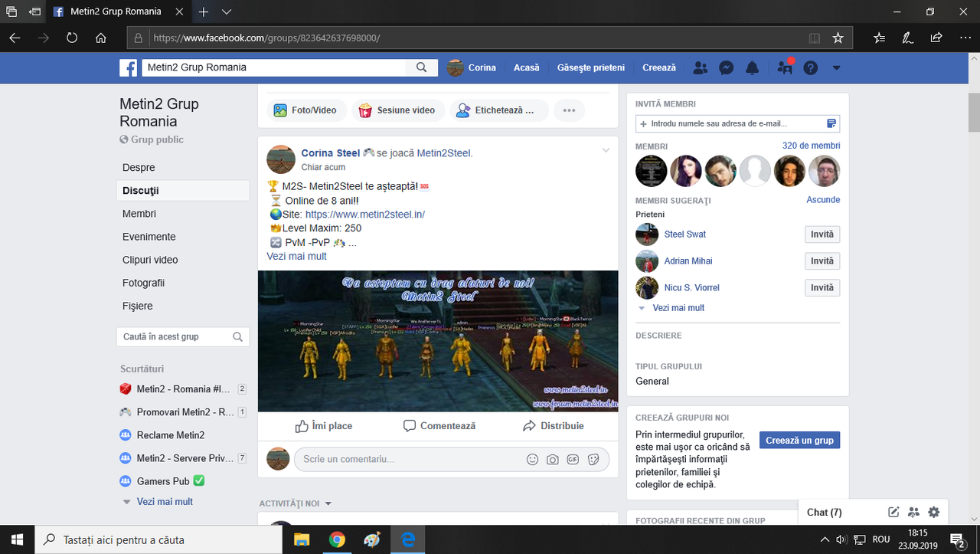Open the metin2steel.in site link
Screen dimensions: 980x554
pos(365,215)
